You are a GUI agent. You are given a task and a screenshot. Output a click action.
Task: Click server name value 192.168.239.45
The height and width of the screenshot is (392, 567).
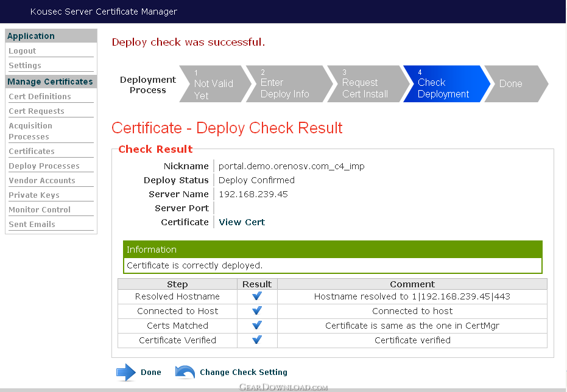tap(253, 194)
